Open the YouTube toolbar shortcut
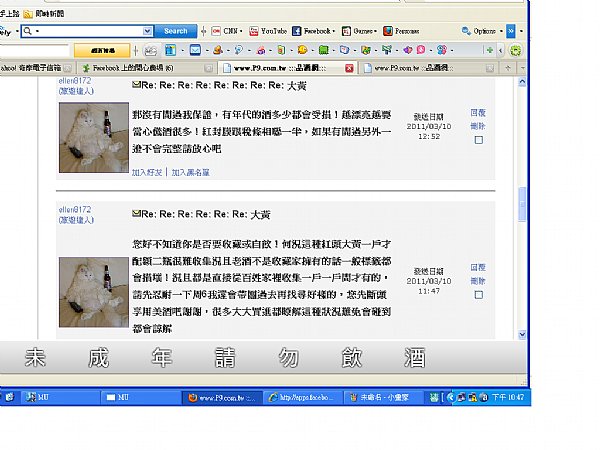The image size is (600, 450). [268, 31]
